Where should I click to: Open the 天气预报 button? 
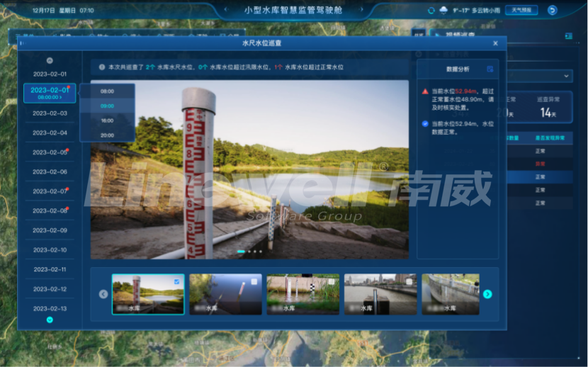coord(521,11)
